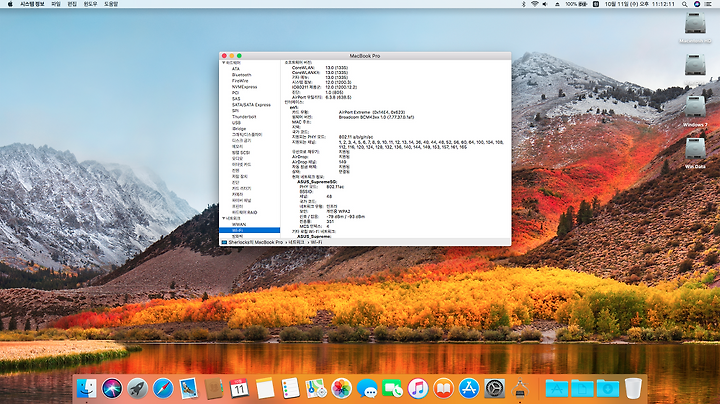Select Macintosh HD desktop drive
The height and width of the screenshot is (404, 720).
coord(695,27)
